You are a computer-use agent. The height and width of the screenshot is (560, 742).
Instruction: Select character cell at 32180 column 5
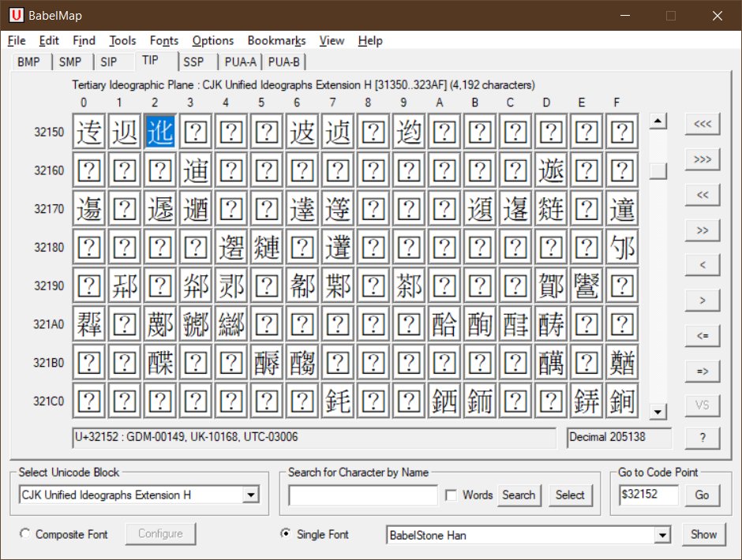pyautogui.click(x=267, y=248)
